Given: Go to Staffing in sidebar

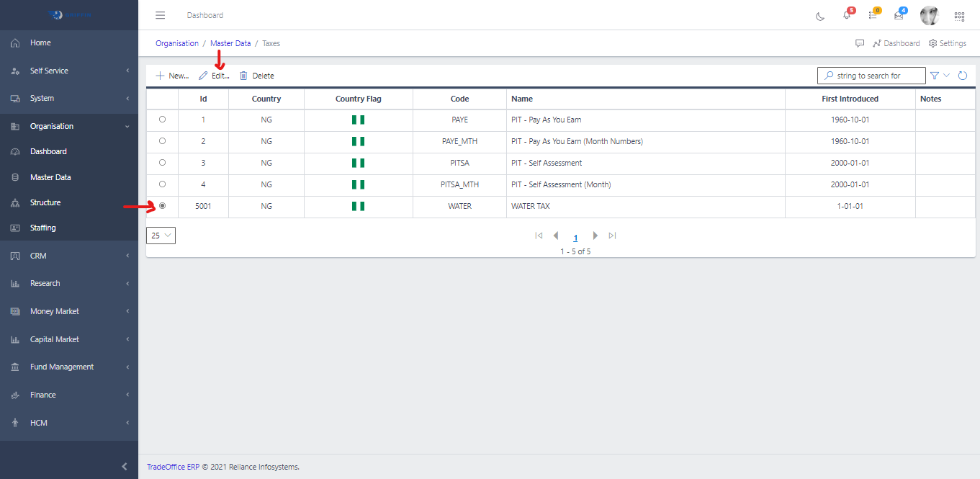Looking at the screenshot, I should pos(42,228).
